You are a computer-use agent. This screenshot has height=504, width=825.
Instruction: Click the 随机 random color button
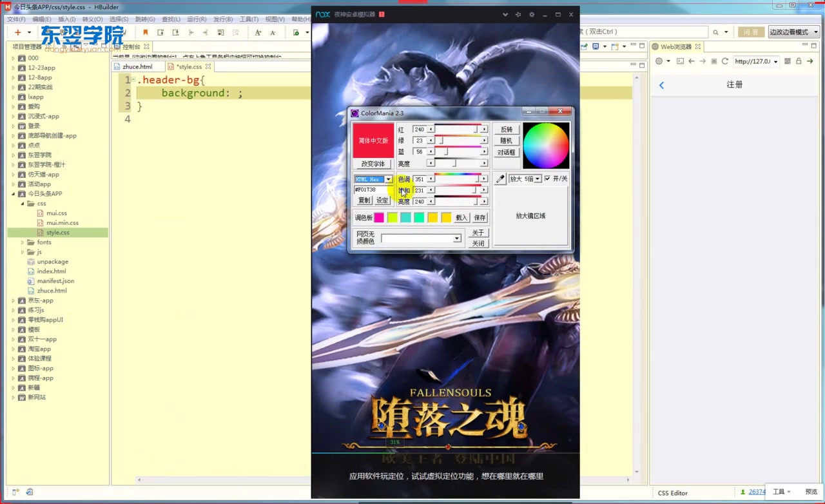click(507, 141)
